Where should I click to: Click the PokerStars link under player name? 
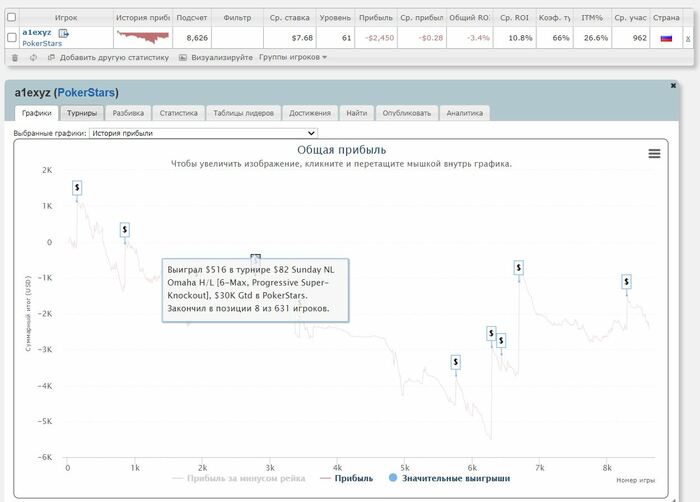pos(42,43)
